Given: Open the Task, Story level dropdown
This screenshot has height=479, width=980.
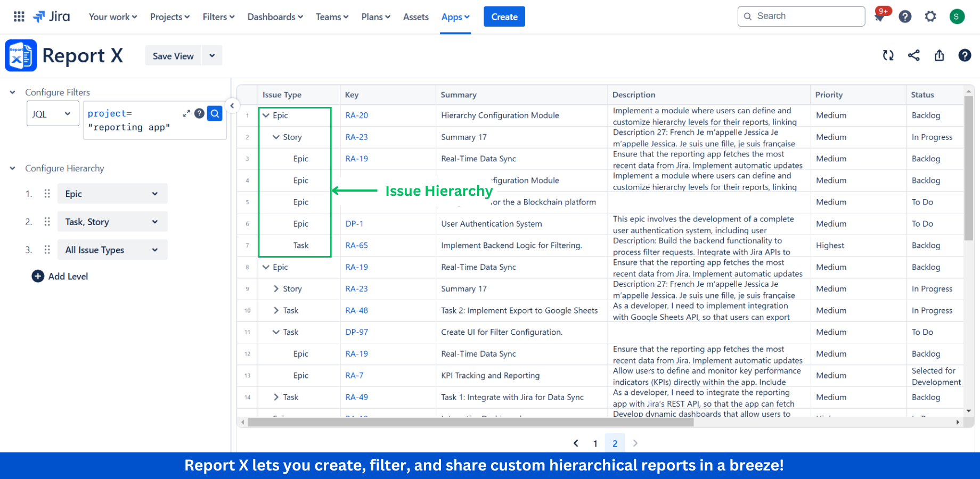Looking at the screenshot, I should pyautogui.click(x=112, y=222).
